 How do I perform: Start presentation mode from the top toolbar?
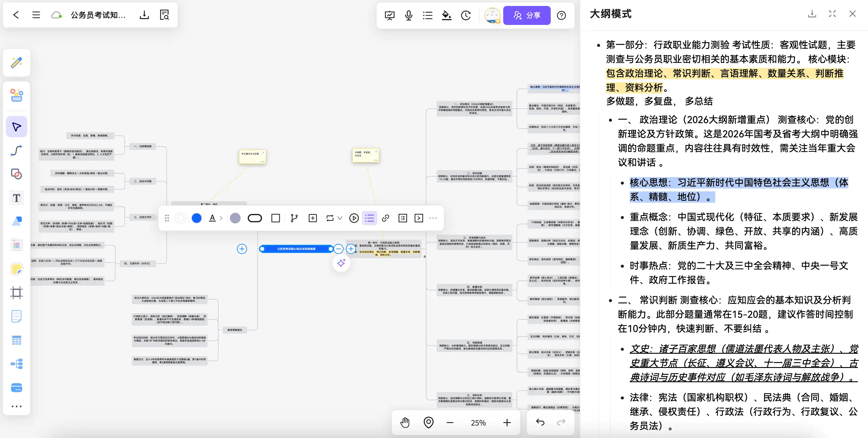point(389,15)
